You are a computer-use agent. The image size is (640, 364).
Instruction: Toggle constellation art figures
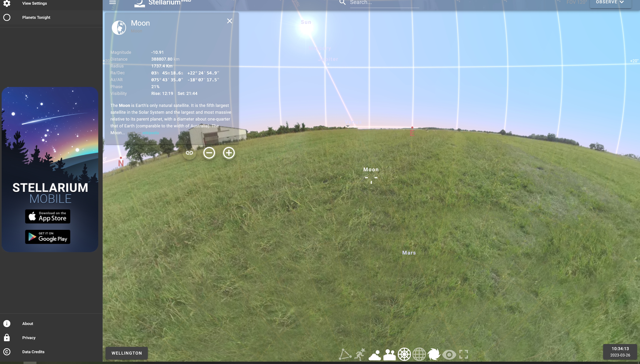coord(360,354)
